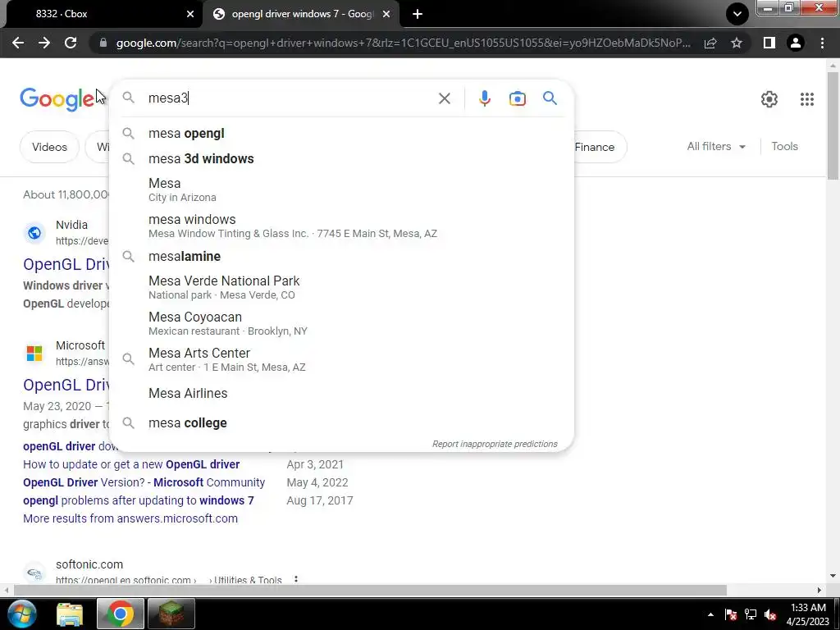Open File Explorer from the taskbar
Viewport: 840px width, 630px height.
click(x=70, y=614)
